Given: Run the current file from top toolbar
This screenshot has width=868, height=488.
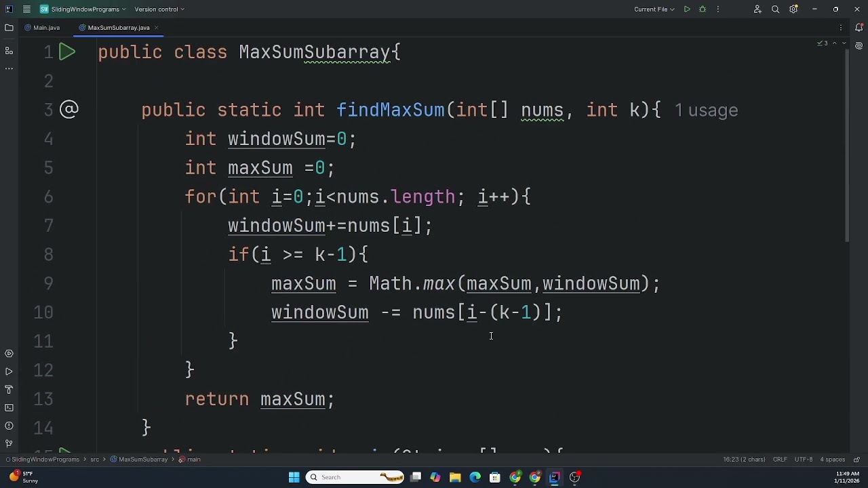Looking at the screenshot, I should 687,9.
